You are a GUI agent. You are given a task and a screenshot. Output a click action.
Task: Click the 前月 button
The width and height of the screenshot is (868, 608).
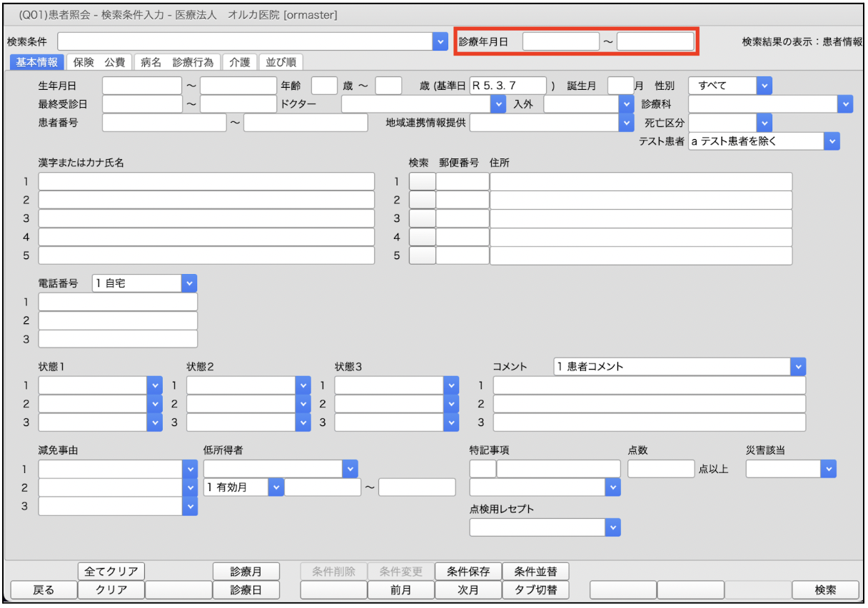[x=400, y=590]
